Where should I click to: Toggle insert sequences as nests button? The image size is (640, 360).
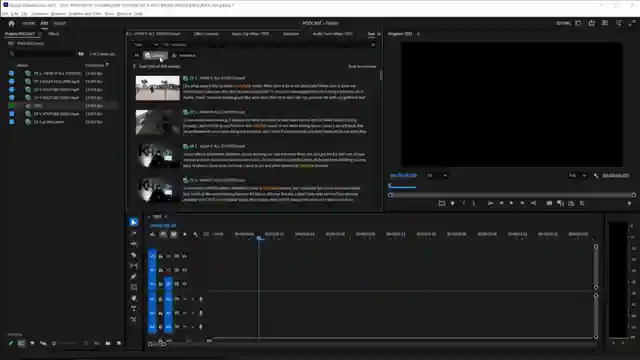(152, 234)
